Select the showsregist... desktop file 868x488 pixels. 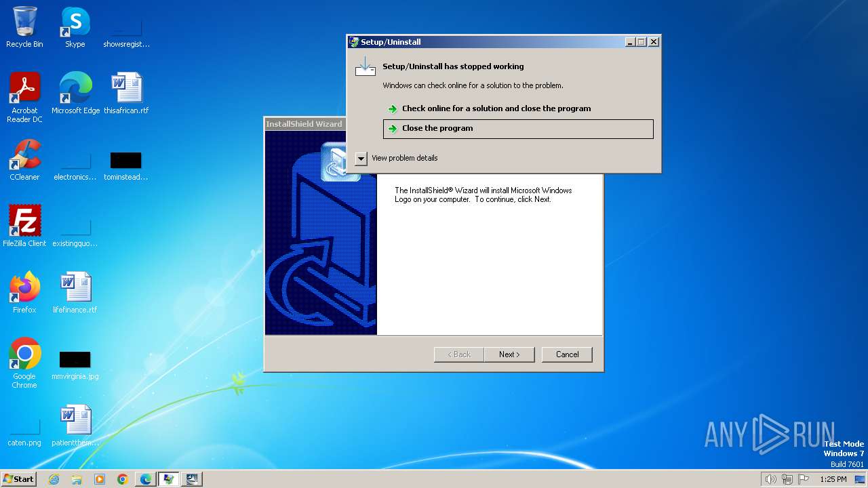[126, 33]
